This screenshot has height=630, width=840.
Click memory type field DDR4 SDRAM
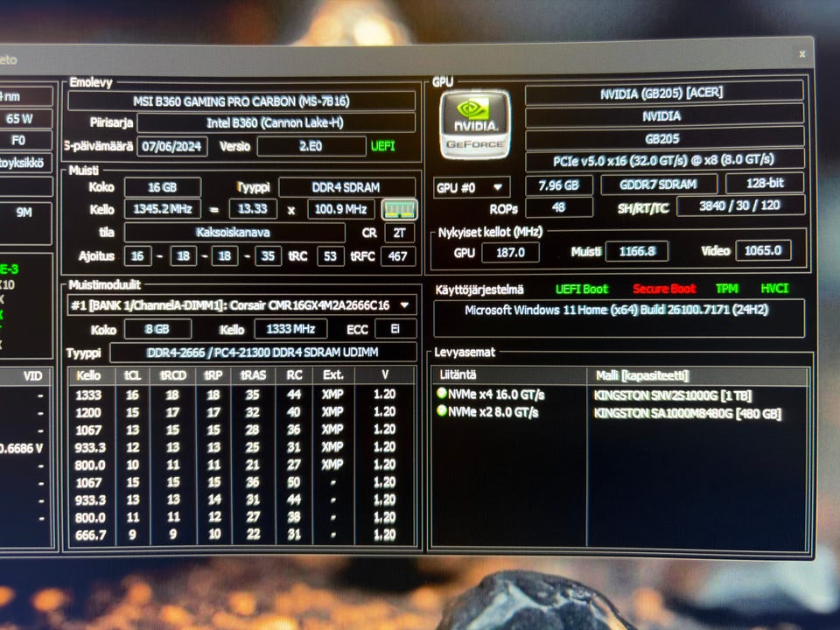346,187
